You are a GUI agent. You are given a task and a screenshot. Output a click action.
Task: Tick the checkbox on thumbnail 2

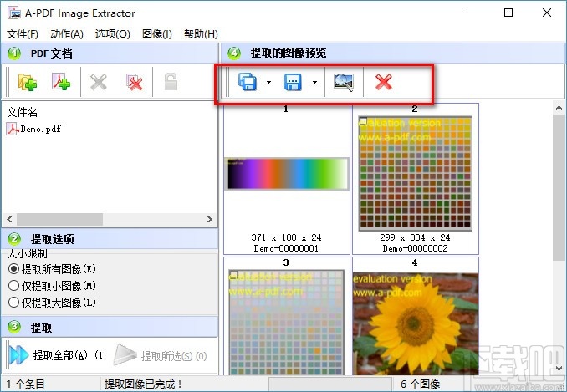363,121
